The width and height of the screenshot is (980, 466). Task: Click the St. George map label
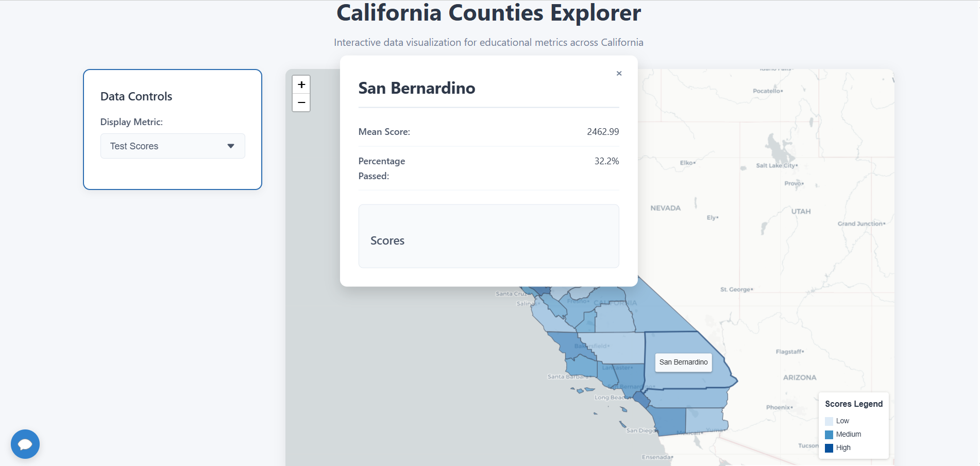click(736, 289)
